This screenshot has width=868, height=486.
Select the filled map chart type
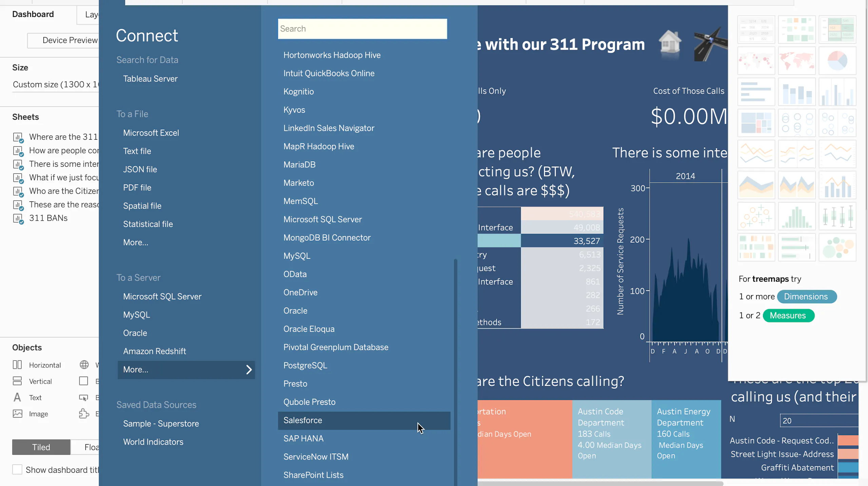click(797, 61)
